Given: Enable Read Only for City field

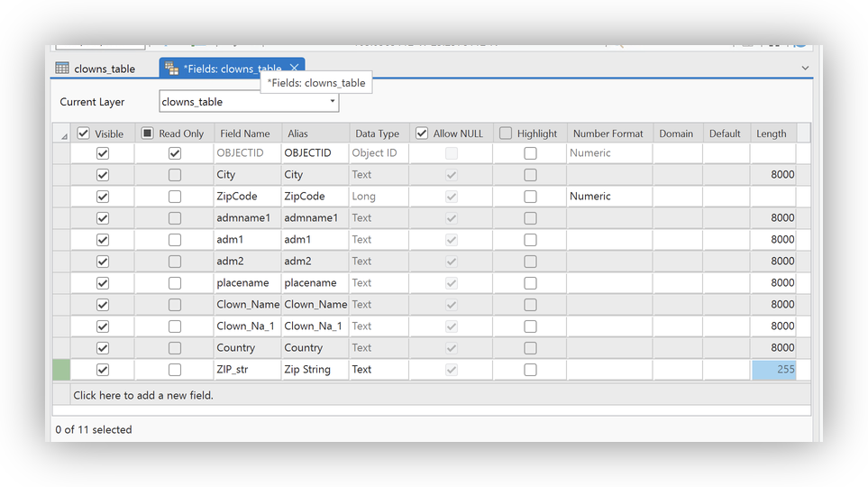Looking at the screenshot, I should click(x=174, y=175).
